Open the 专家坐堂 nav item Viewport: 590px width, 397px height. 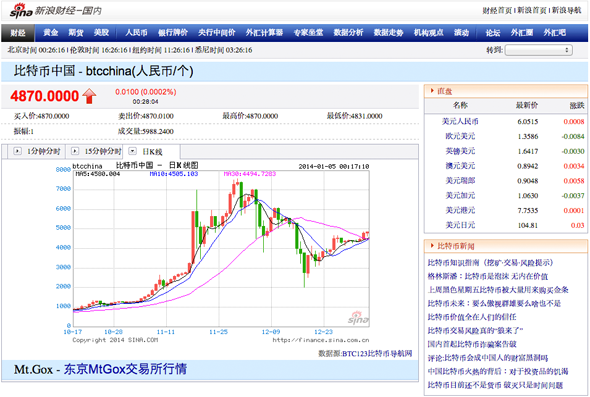click(308, 33)
